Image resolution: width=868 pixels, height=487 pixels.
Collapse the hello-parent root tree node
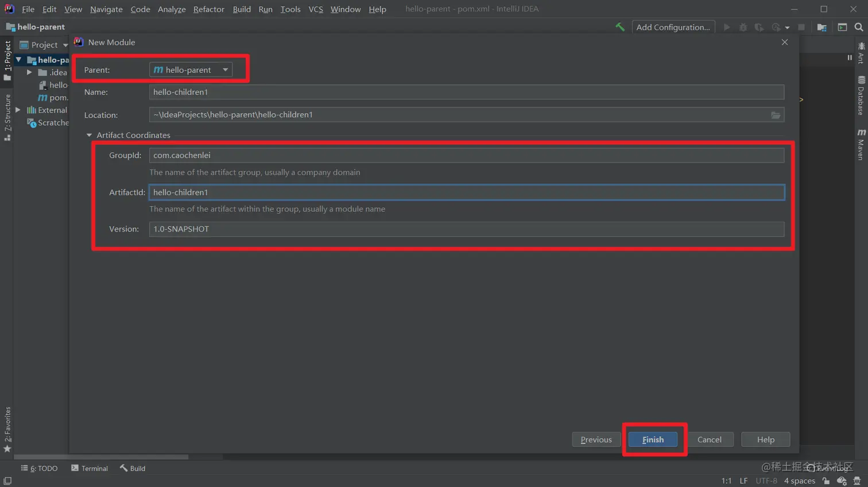click(19, 60)
